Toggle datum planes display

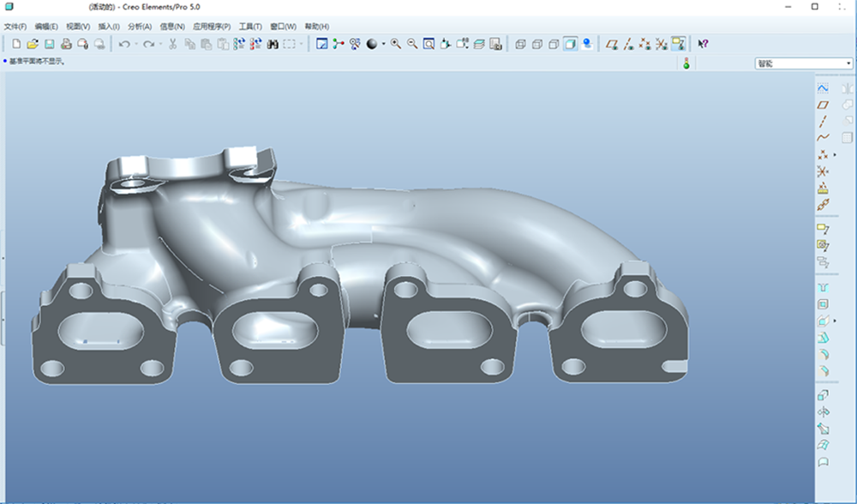(612, 44)
